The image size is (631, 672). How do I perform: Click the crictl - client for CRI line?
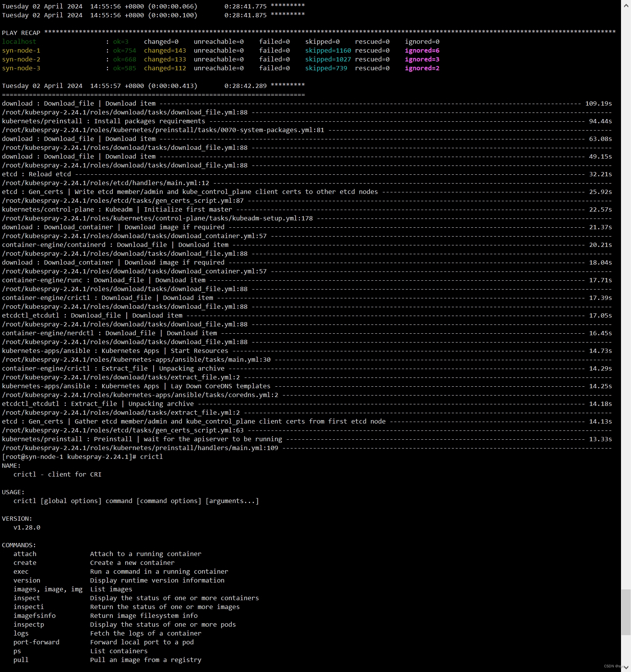coord(58,474)
